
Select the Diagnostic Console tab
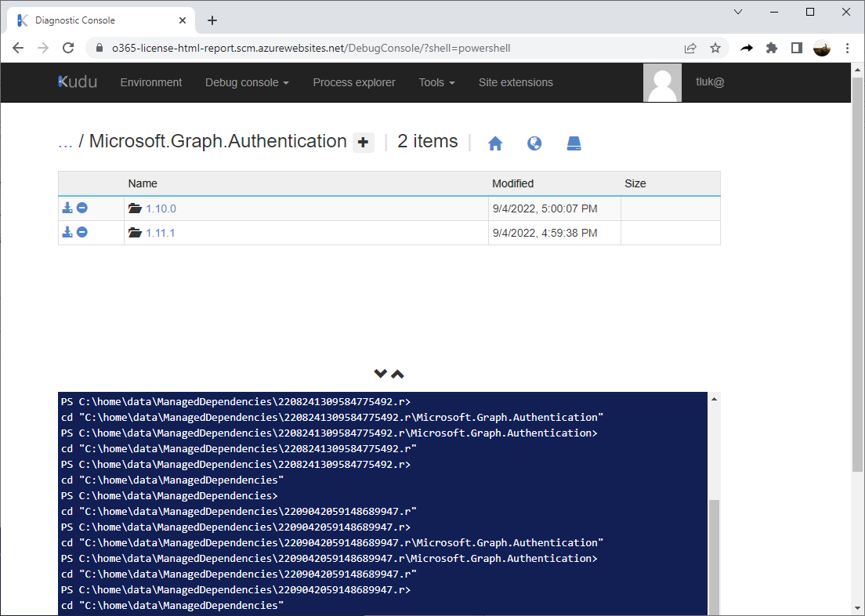click(101, 20)
